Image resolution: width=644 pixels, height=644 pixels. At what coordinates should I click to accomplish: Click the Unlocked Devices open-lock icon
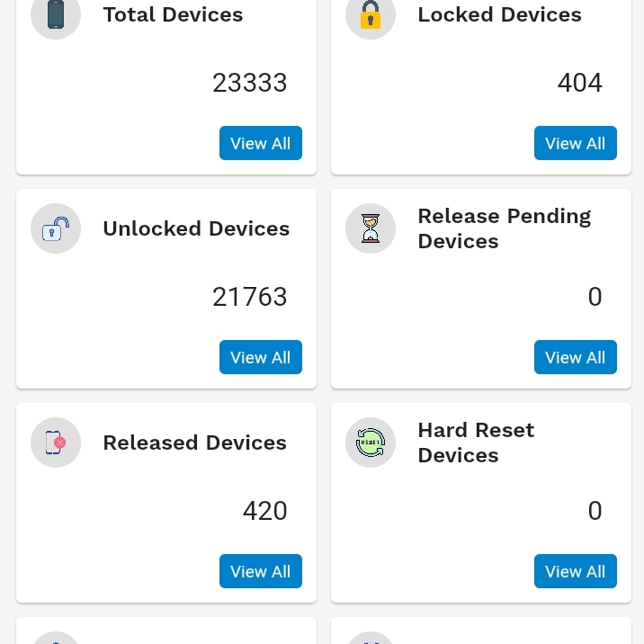(56, 228)
